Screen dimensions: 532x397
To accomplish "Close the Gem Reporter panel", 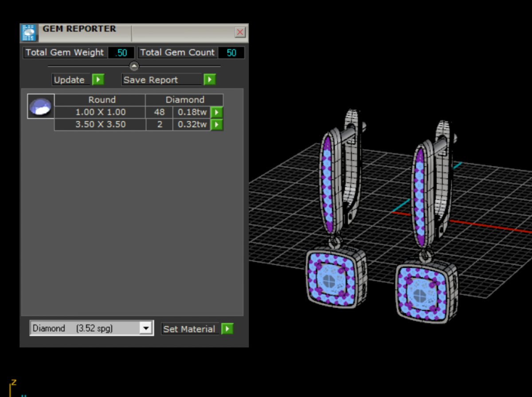I will 240,32.
